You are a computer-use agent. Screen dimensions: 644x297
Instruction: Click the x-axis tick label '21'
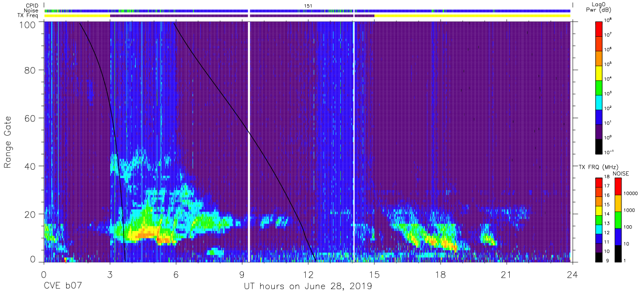tap(507, 274)
